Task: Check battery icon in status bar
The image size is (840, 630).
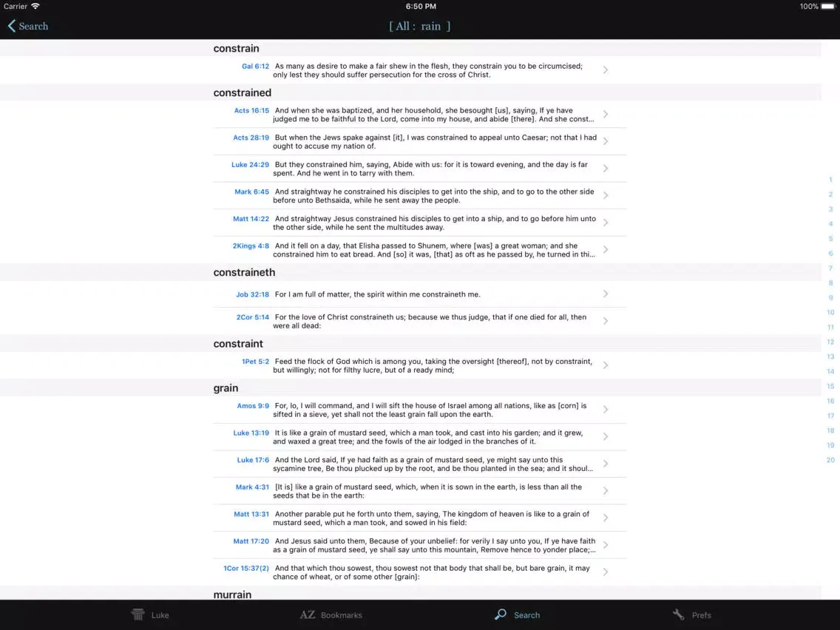Action: click(828, 7)
